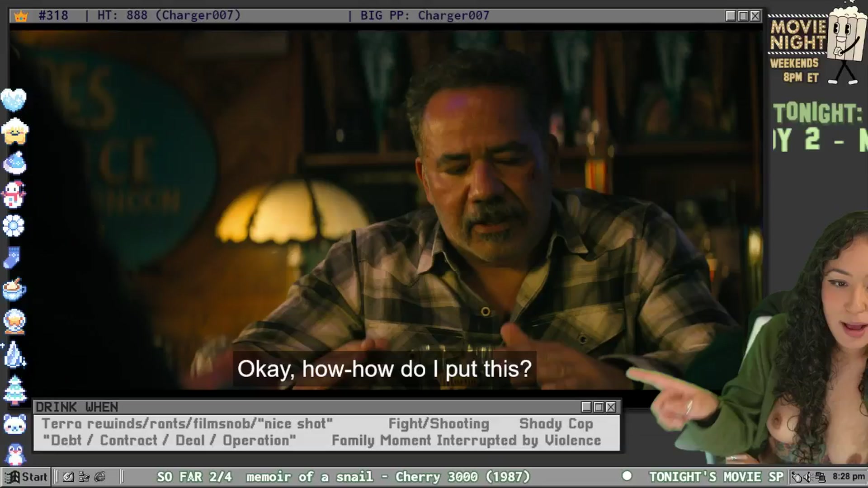Select the sparkling ice crystal icon
This screenshot has width=868, height=488.
coord(15,354)
